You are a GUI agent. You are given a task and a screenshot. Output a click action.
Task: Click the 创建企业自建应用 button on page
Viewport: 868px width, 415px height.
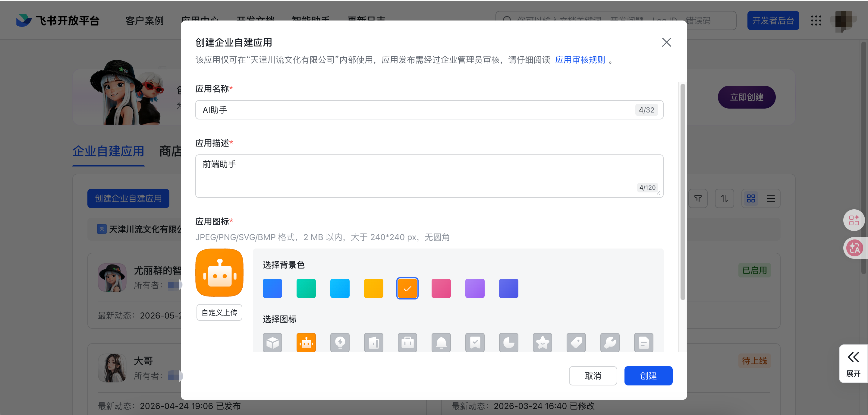pyautogui.click(x=128, y=198)
